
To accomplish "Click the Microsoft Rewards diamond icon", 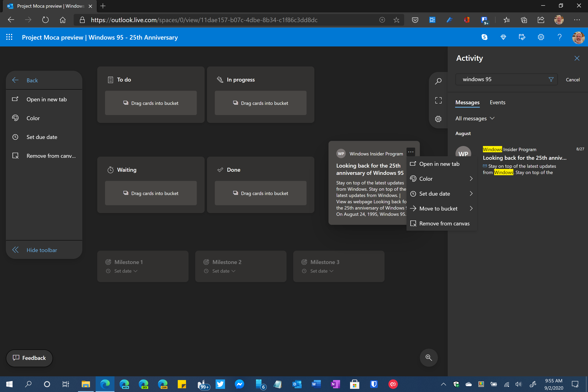I will (503, 37).
